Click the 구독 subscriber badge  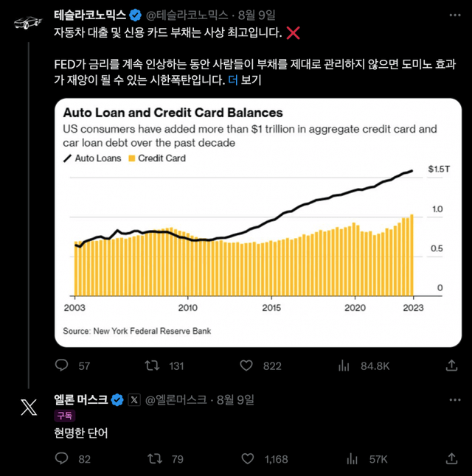[x=65, y=416]
